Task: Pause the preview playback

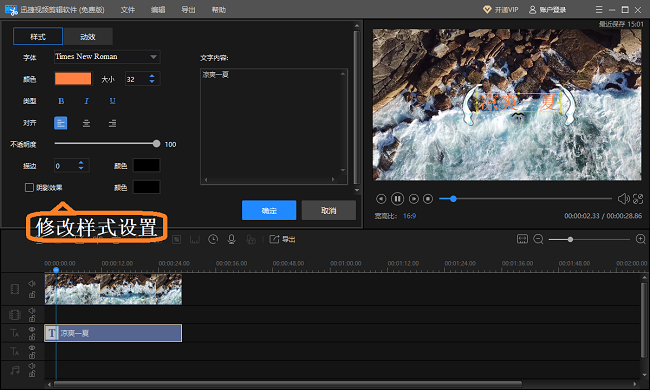Action: point(397,199)
